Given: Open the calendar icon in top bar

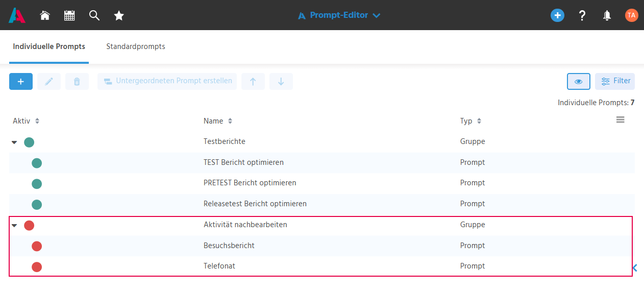Looking at the screenshot, I should click(x=69, y=15).
